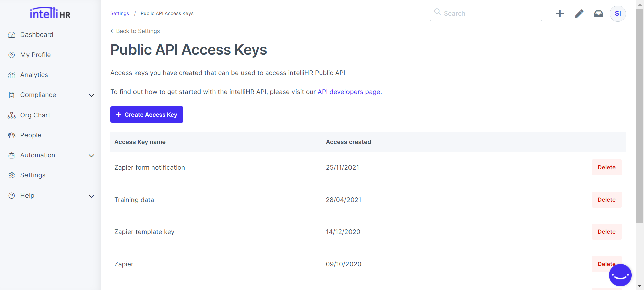This screenshot has width=644, height=290.
Task: Go to My Profile in sidebar
Action: point(35,55)
